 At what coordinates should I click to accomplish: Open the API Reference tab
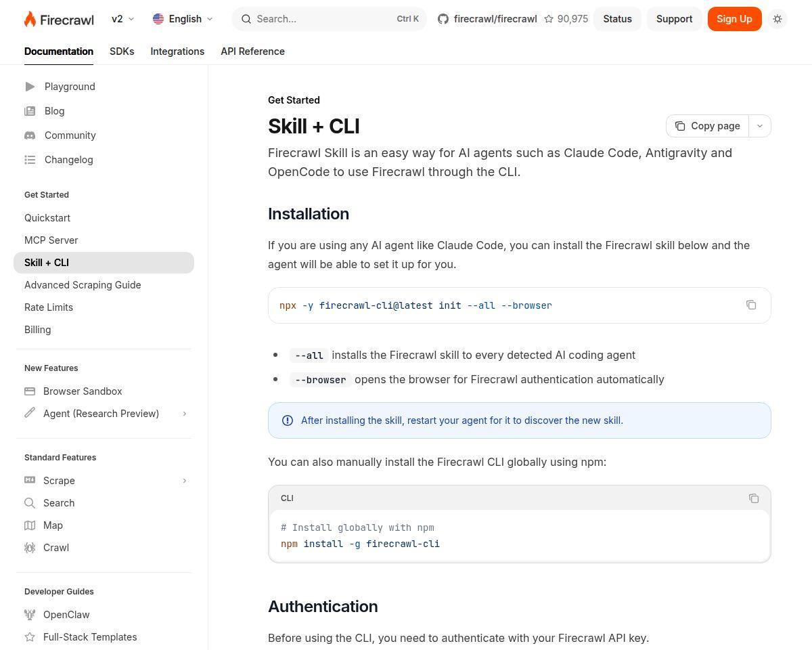pyautogui.click(x=252, y=51)
